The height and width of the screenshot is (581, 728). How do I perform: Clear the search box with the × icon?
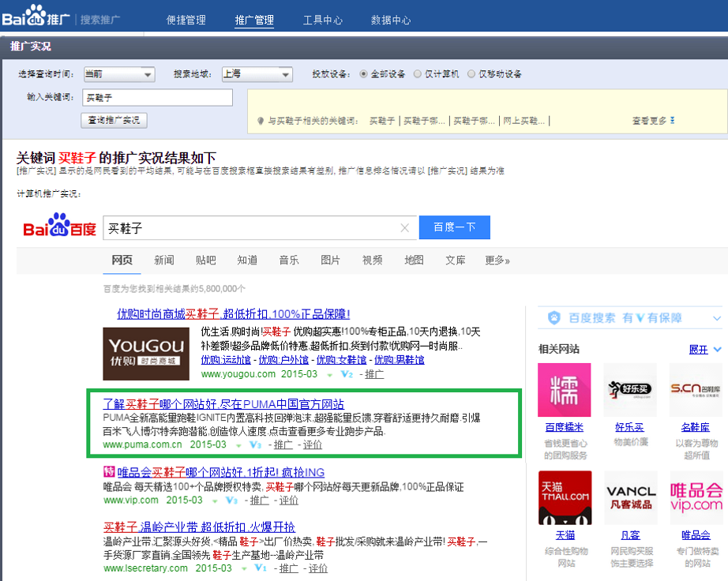[x=405, y=227]
